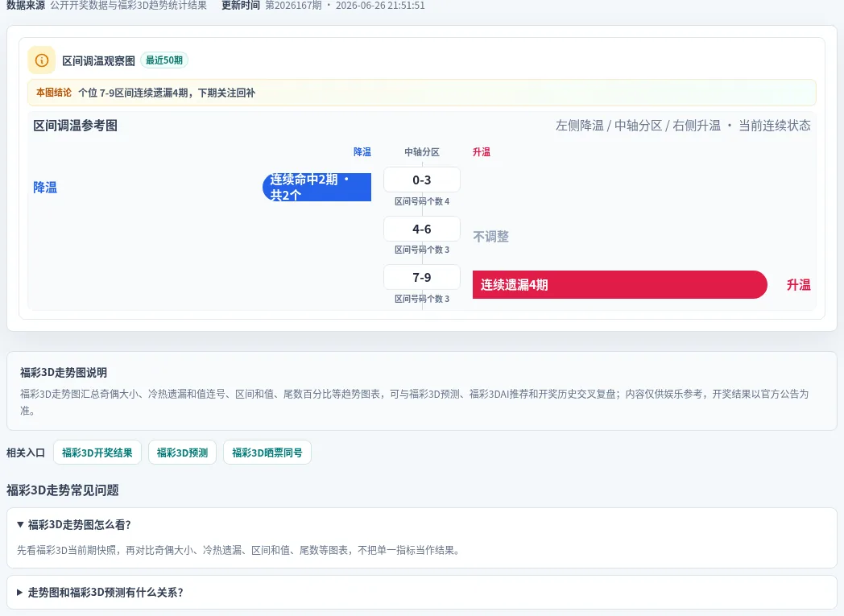Click the 相关入口 label
844x616 pixels.
coord(25,453)
